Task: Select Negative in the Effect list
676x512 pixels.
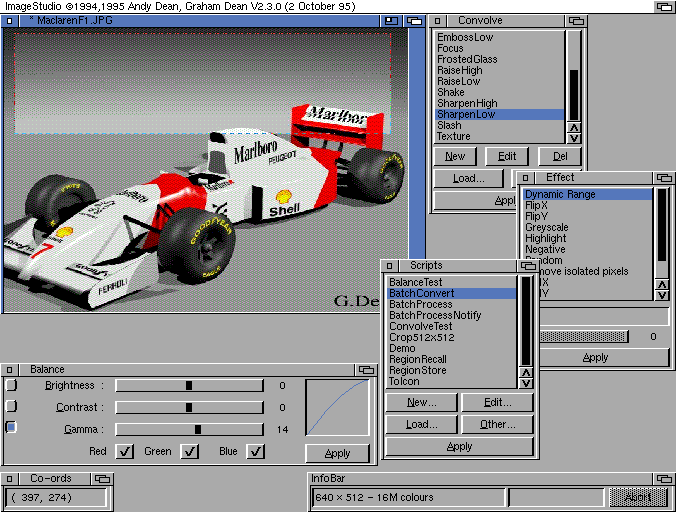Action: [x=588, y=250]
